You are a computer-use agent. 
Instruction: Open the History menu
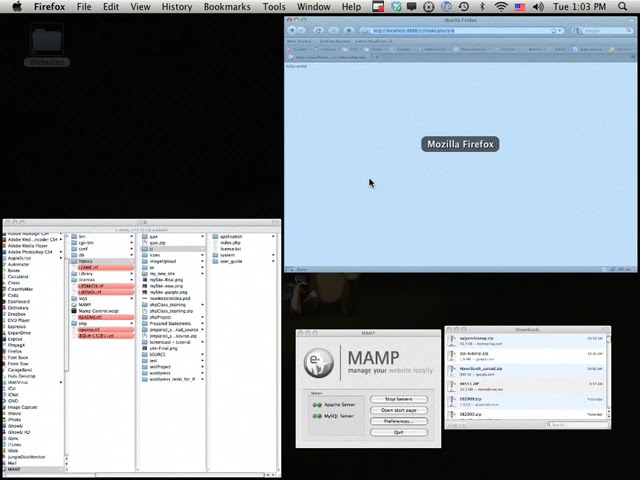(177, 7)
